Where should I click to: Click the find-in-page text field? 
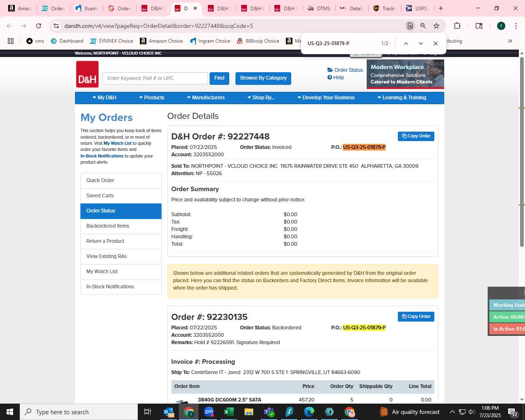pos(340,43)
